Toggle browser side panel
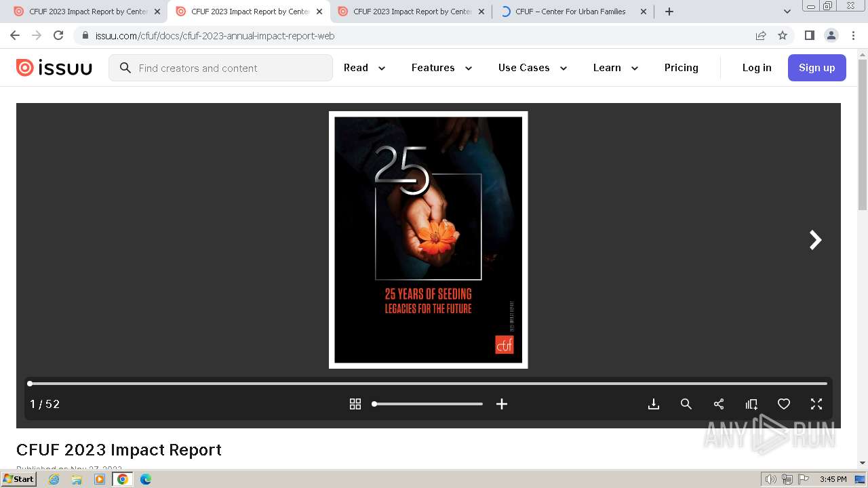 [x=809, y=35]
